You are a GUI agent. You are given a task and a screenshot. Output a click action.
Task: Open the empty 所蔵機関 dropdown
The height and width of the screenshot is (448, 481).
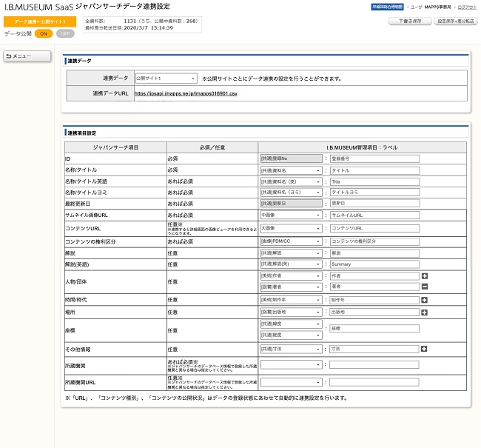tap(291, 365)
